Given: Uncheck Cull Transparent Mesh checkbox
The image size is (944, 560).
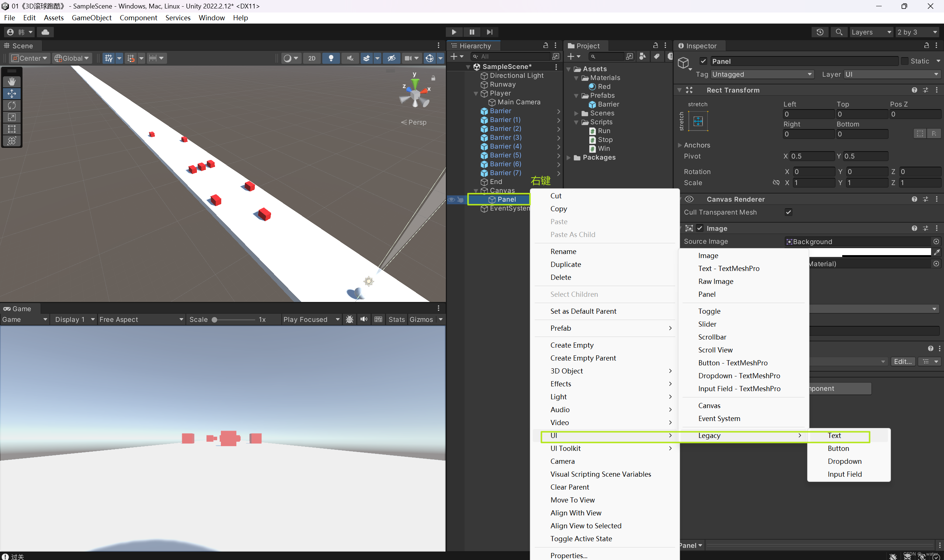Looking at the screenshot, I should tap(788, 212).
